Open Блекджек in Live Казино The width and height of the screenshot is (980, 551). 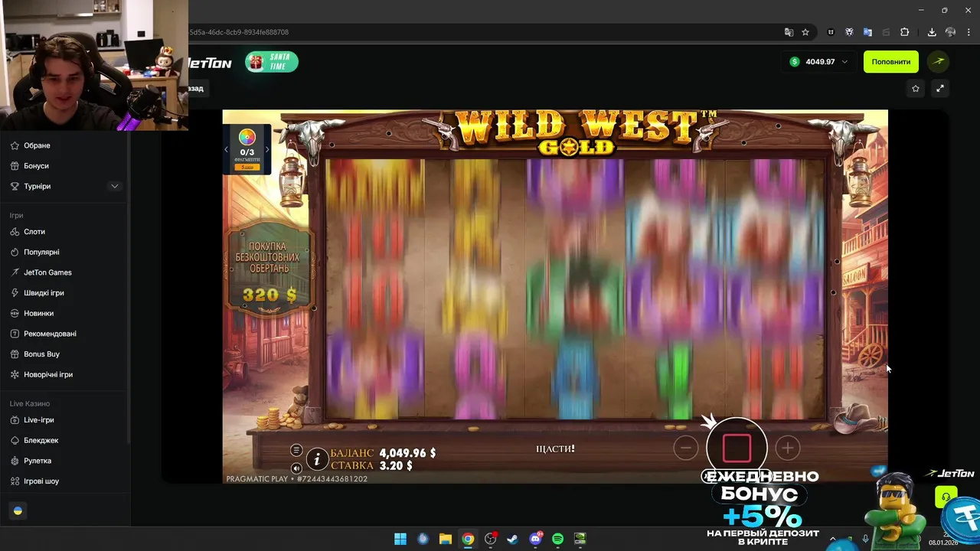[64, 441]
